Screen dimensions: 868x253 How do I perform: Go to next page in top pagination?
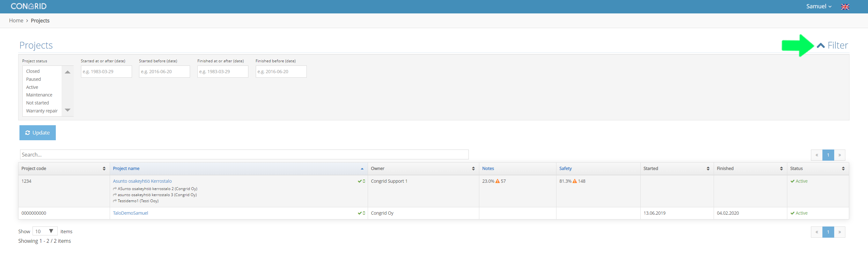click(x=840, y=155)
